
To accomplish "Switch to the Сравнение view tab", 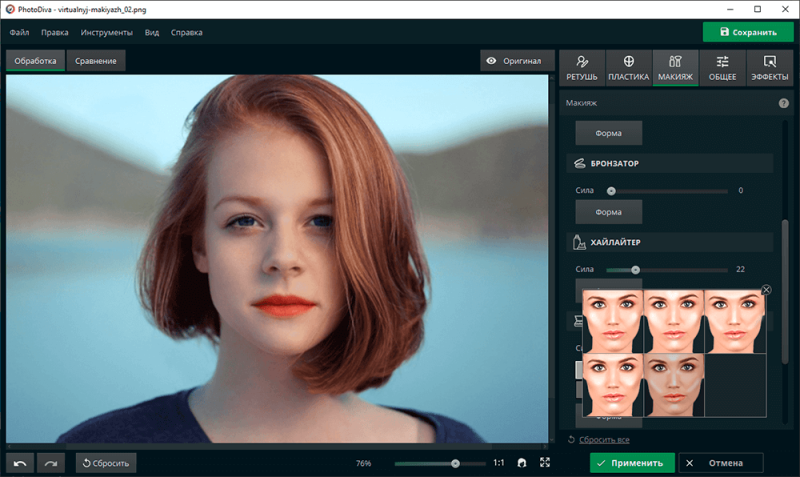I will pos(98,61).
